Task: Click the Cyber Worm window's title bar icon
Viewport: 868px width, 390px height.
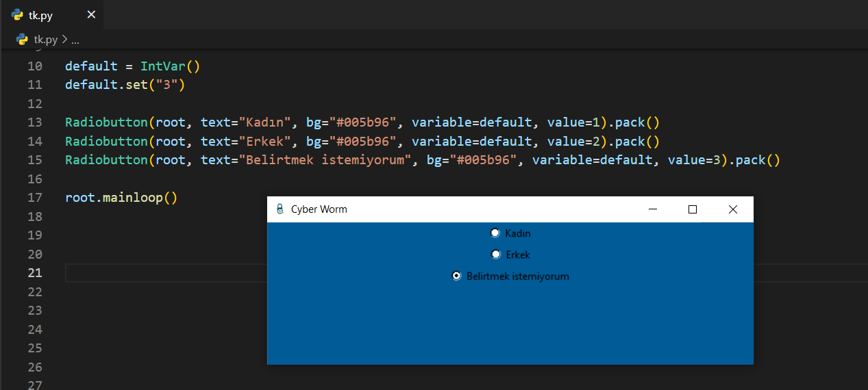Action: tap(280, 209)
